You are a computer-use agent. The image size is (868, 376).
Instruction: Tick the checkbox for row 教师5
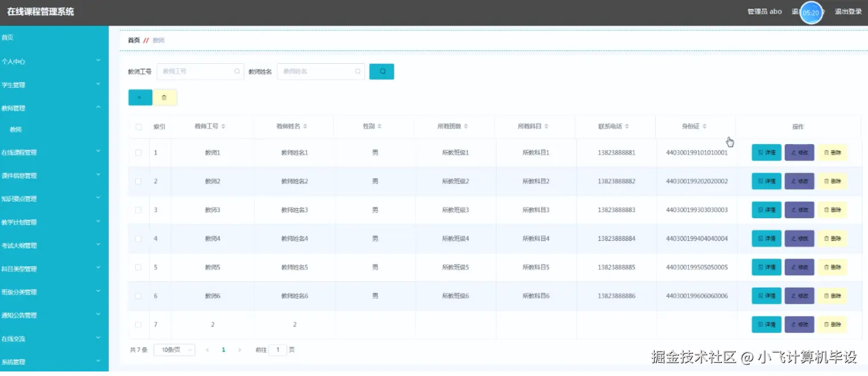coord(139,267)
